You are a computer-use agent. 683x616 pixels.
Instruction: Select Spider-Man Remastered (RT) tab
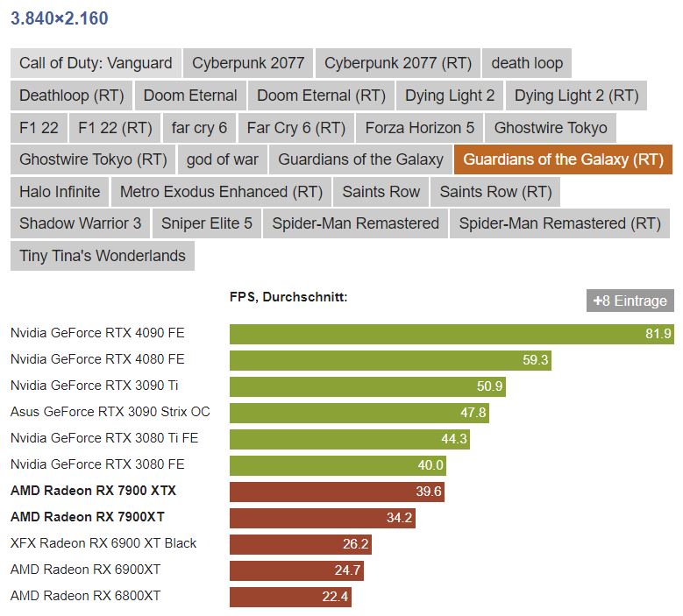pos(559,223)
